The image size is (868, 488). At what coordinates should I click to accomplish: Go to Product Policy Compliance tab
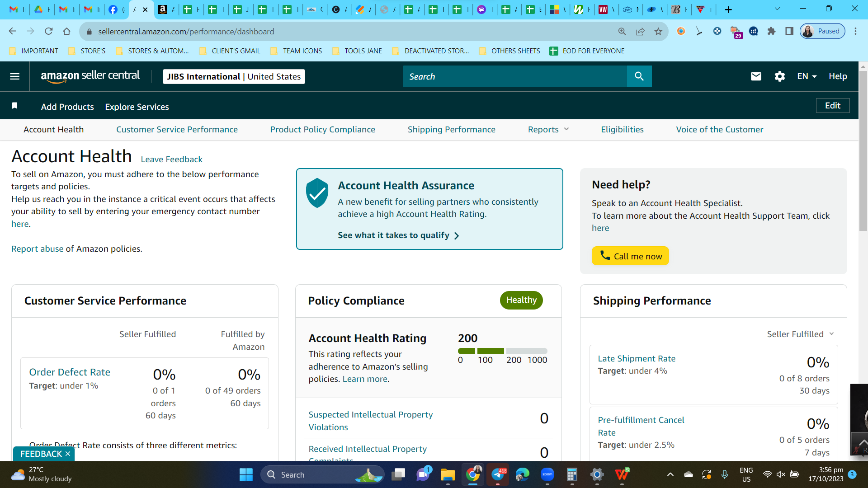pos(323,130)
